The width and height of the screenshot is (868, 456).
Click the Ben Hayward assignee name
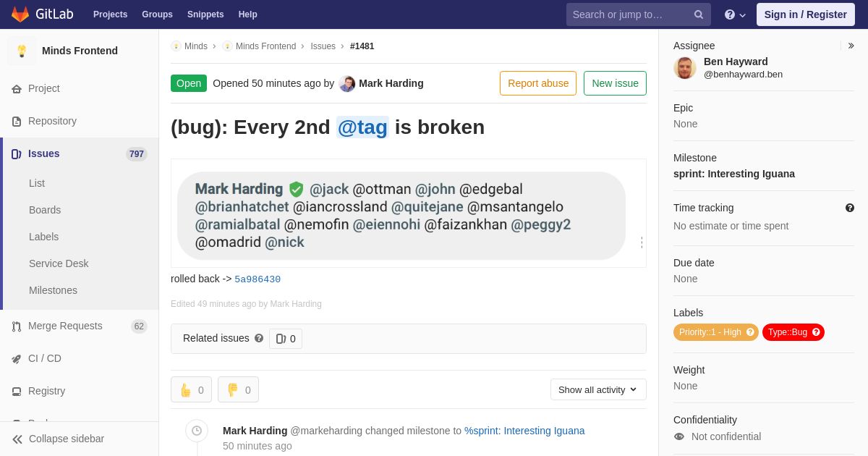tap(736, 62)
